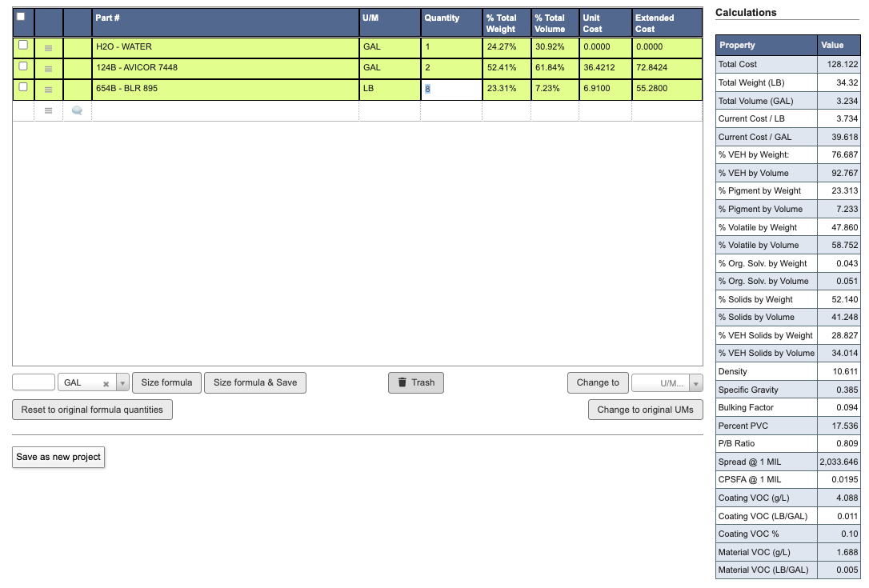Screen dimensions: 869x588
Task: Check the box for the 124B - AVICOR 7448 row
Action: [23, 66]
